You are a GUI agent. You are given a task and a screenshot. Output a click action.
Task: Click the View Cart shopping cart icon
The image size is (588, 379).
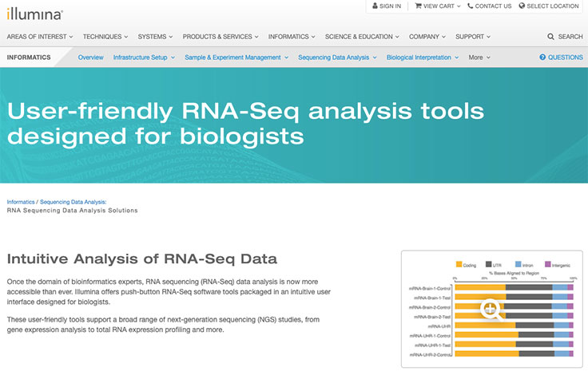click(418, 6)
